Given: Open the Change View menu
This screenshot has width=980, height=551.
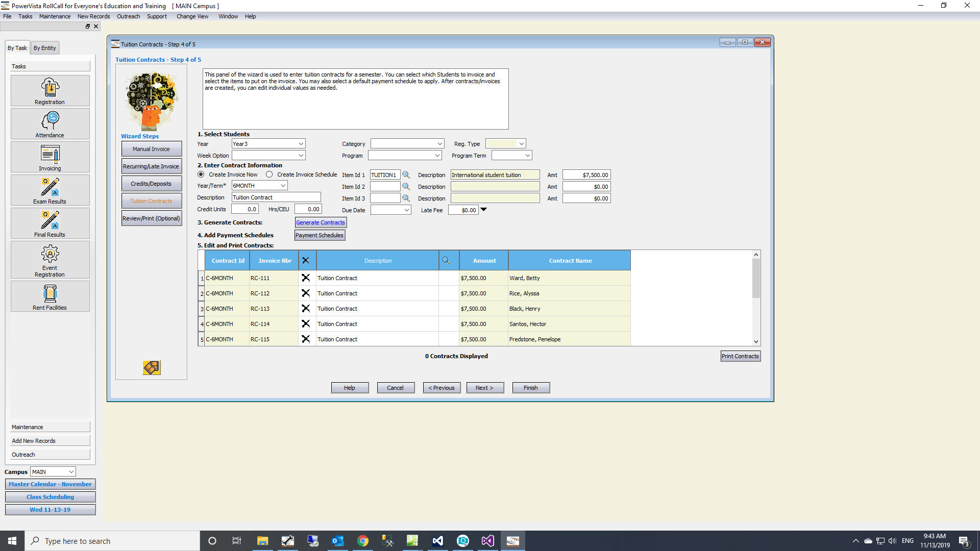Looking at the screenshot, I should [x=192, y=16].
